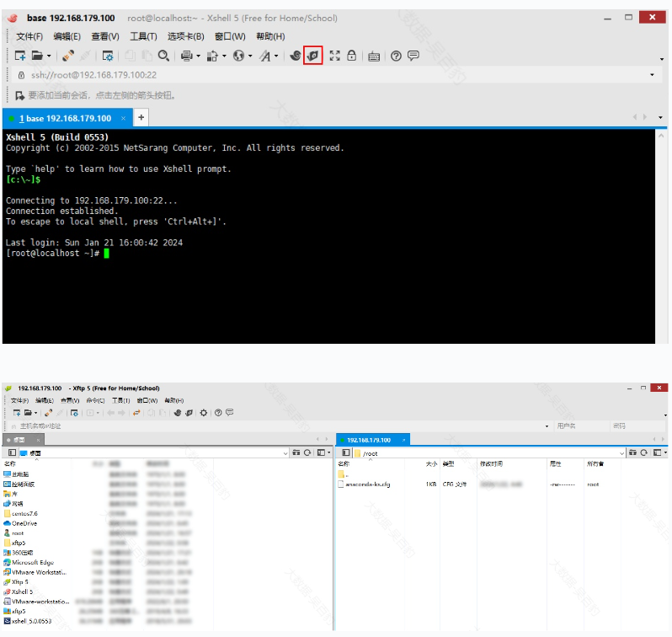Expand the Print dropdown arrow in Xshell

(198, 56)
